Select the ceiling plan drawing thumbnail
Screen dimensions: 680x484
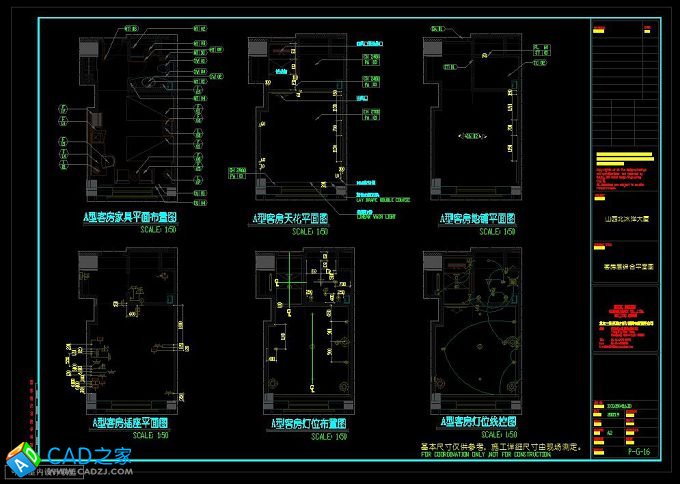pos(300,115)
